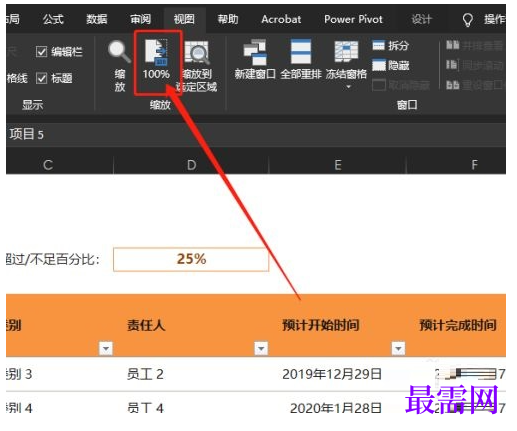Open the filter dropdown for 责任人 column

261,348
